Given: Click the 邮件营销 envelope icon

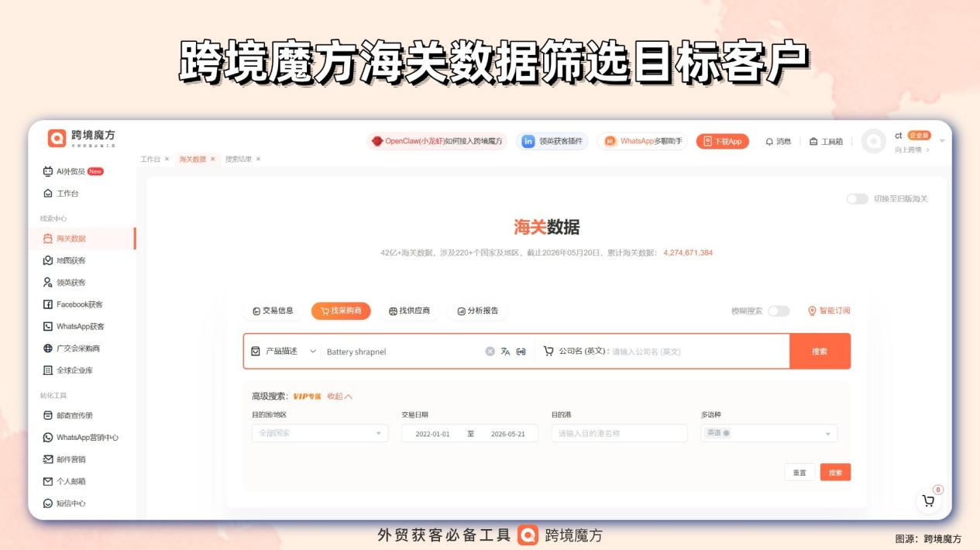Looking at the screenshot, I should point(48,459).
